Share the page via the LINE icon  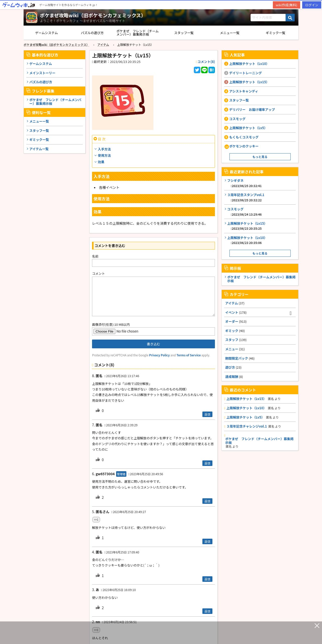[204, 70]
